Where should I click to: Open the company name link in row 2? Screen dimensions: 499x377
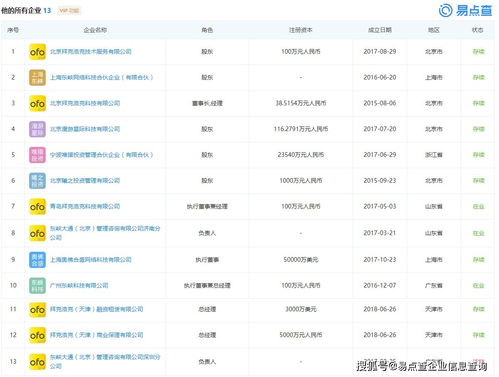click(101, 77)
